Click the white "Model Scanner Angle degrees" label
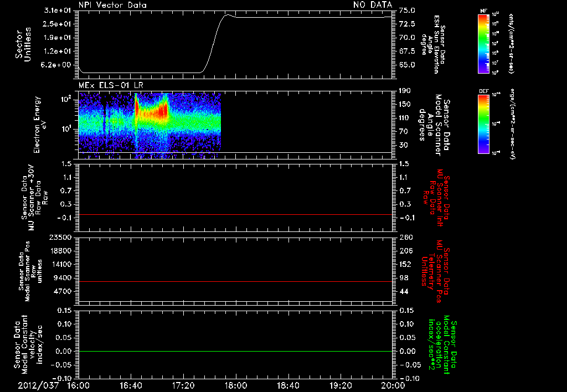 (434, 125)
